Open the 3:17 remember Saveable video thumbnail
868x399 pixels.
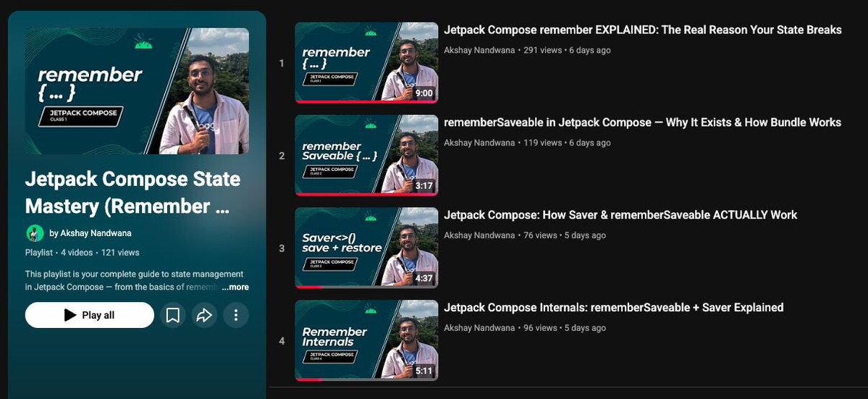pos(366,155)
